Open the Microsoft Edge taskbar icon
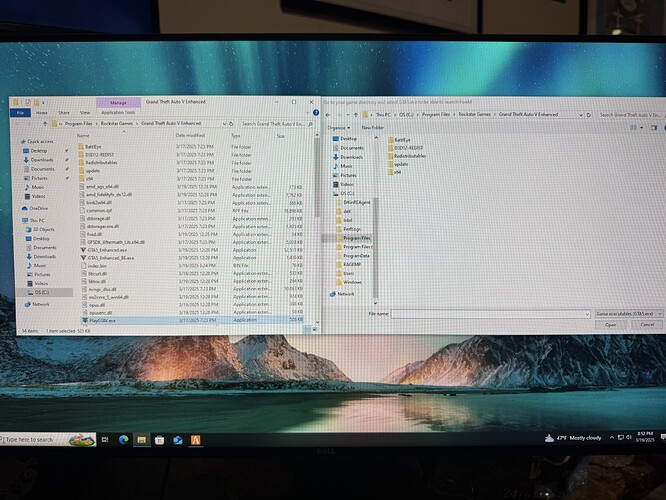The image size is (666, 500). click(124, 440)
